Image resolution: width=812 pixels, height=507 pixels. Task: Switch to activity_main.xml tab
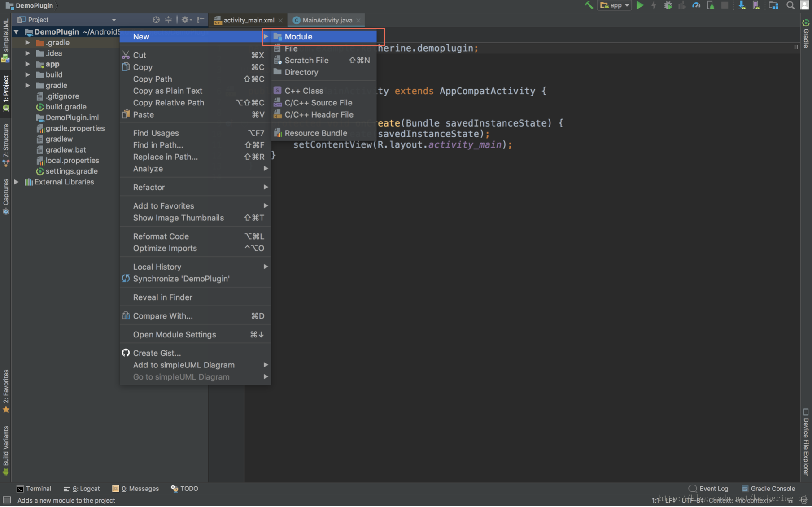[248, 20]
